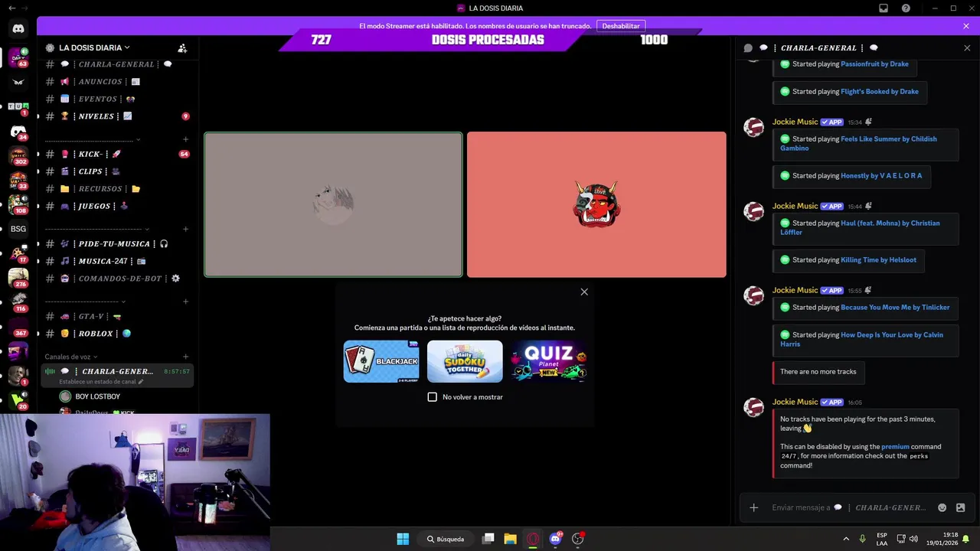980x551 pixels.
Task: Open 'Because You Move Me by Tinlicker' link
Action: pyautogui.click(x=895, y=308)
